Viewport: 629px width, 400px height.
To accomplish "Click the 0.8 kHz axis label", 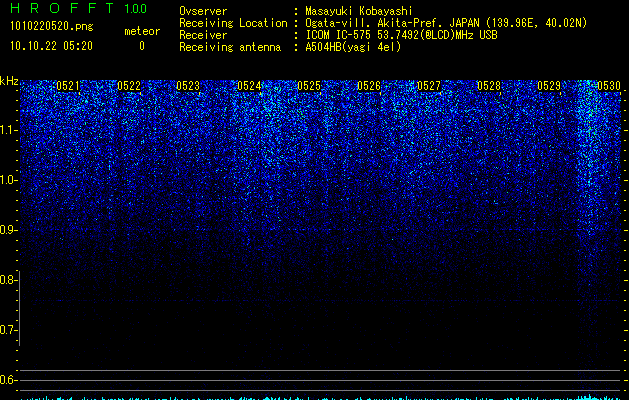I will point(8,280).
